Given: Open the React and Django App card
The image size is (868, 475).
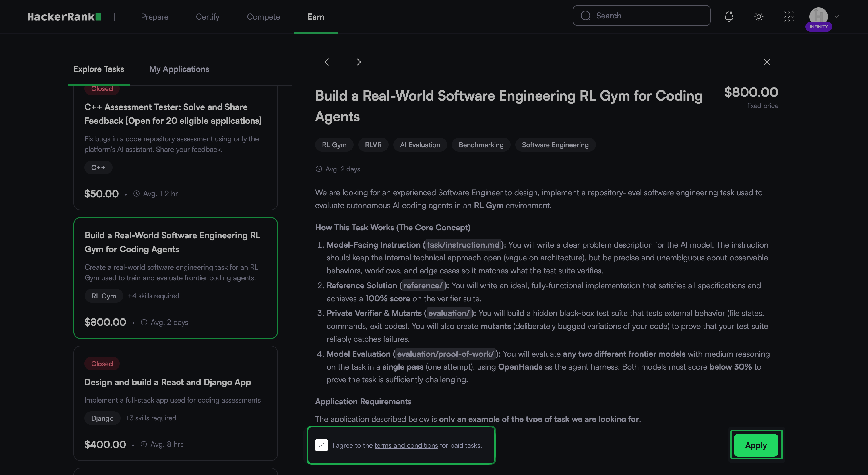Looking at the screenshot, I should click(x=176, y=403).
